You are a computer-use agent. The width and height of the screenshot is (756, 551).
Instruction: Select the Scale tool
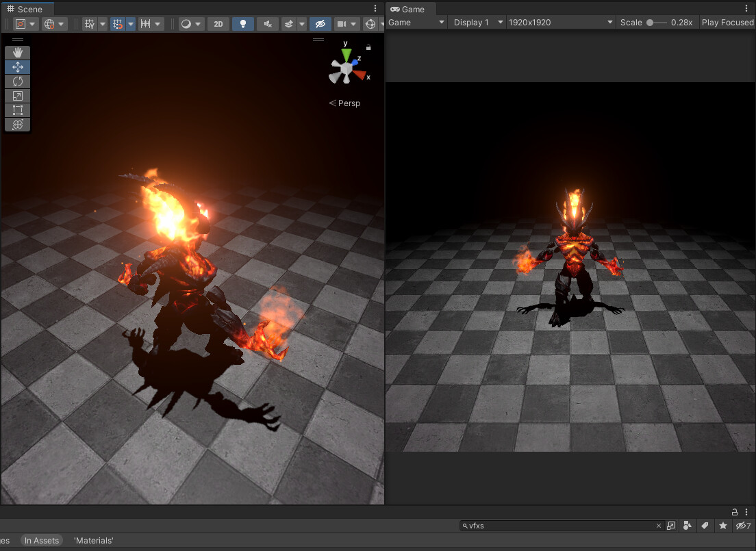tap(17, 96)
